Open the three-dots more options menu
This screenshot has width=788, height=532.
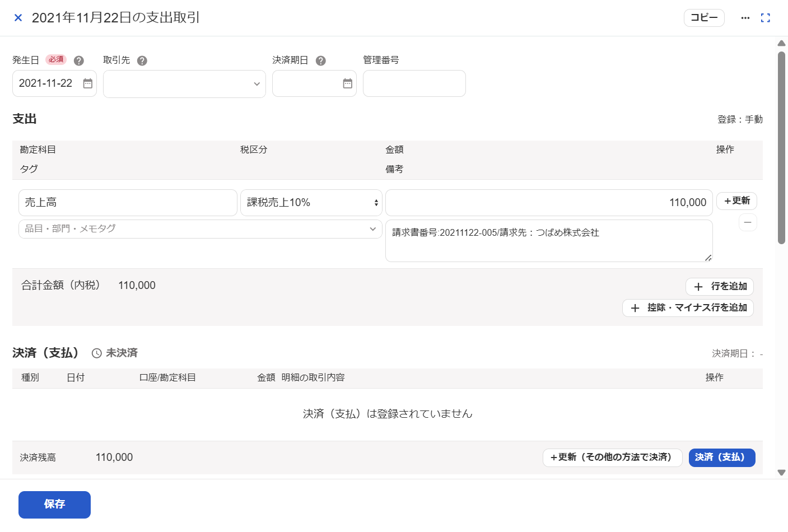click(x=745, y=18)
